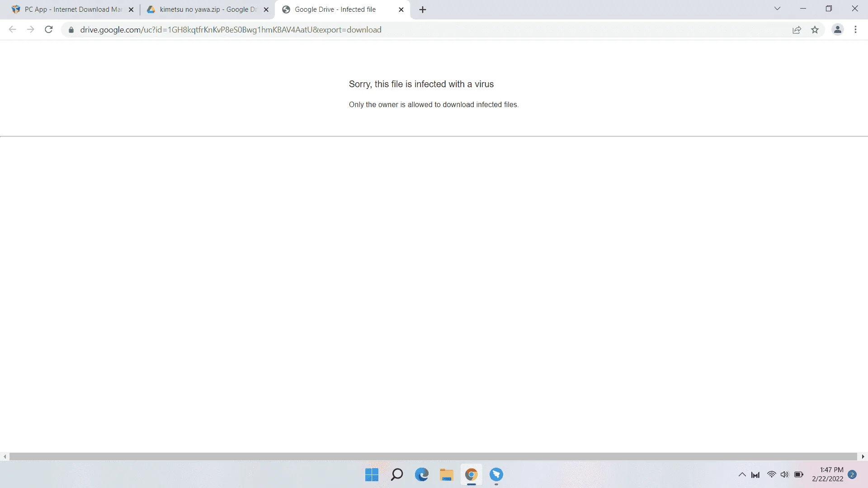This screenshot has height=488, width=868.
Task: Go back to the previous page
Action: pyautogui.click(x=13, y=30)
